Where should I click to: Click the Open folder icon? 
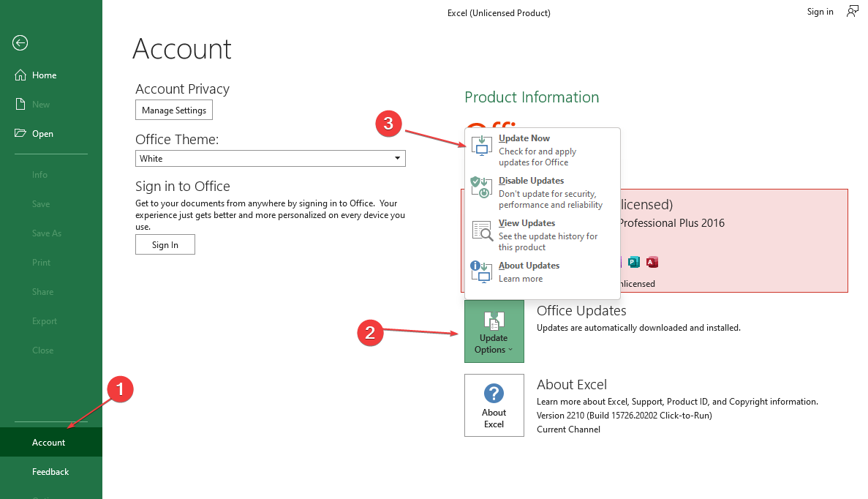(20, 133)
